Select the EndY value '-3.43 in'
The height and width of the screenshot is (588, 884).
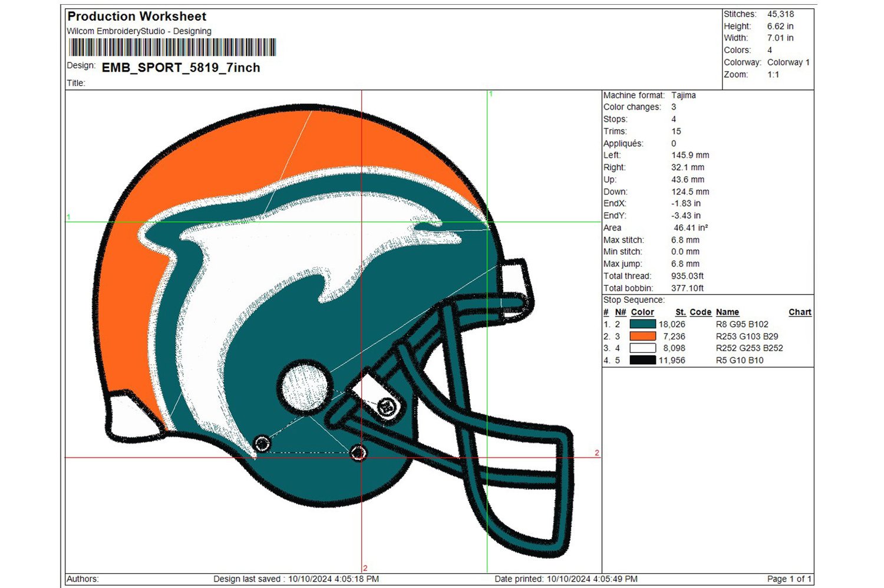(686, 216)
